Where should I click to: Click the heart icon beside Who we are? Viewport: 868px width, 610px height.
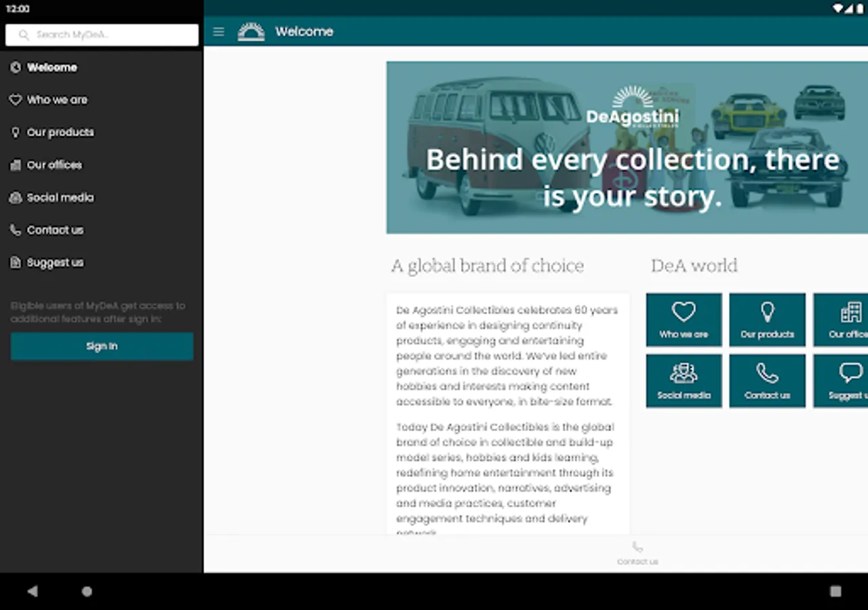click(x=16, y=100)
